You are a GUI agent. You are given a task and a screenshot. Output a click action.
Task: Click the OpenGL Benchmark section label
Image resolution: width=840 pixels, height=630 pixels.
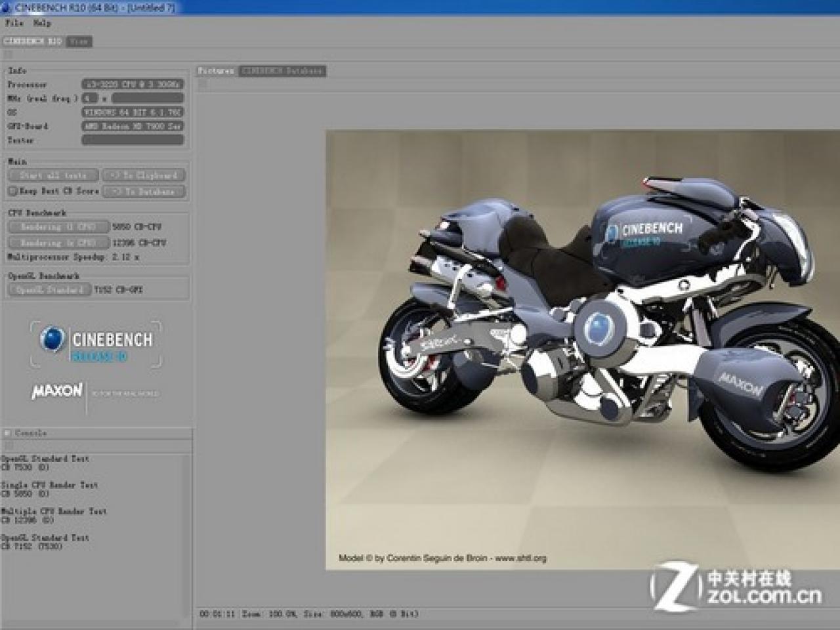(43, 276)
